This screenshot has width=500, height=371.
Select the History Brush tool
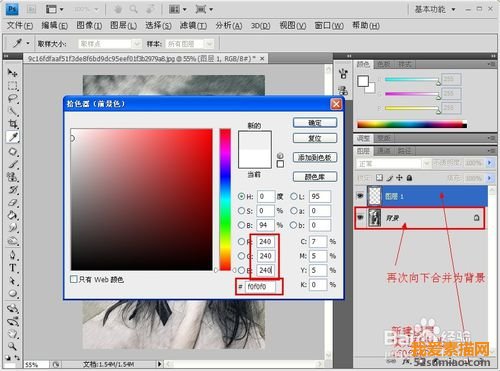[13, 190]
